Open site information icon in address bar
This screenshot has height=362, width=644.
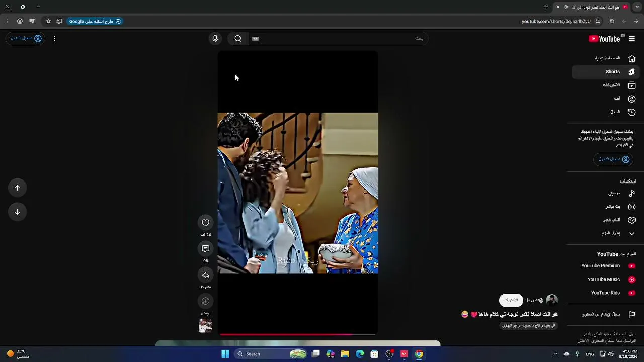[x=598, y=21]
